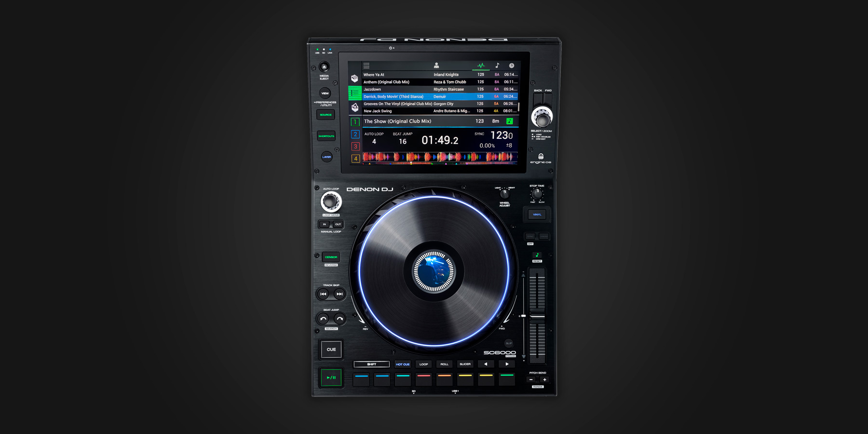Select the Loop pad mode
This screenshot has width=868, height=434.
[424, 364]
